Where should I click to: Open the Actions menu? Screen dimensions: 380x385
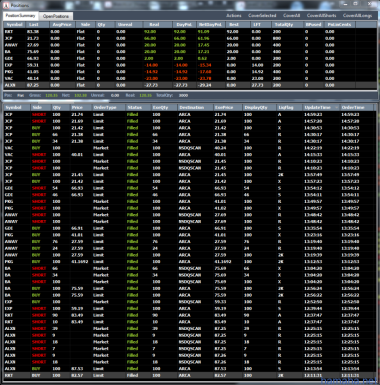tap(234, 16)
